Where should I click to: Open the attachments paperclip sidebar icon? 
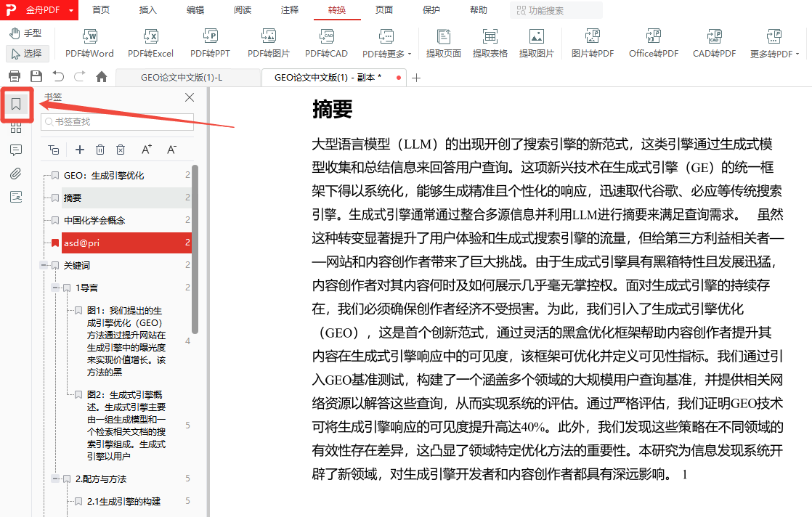16,174
